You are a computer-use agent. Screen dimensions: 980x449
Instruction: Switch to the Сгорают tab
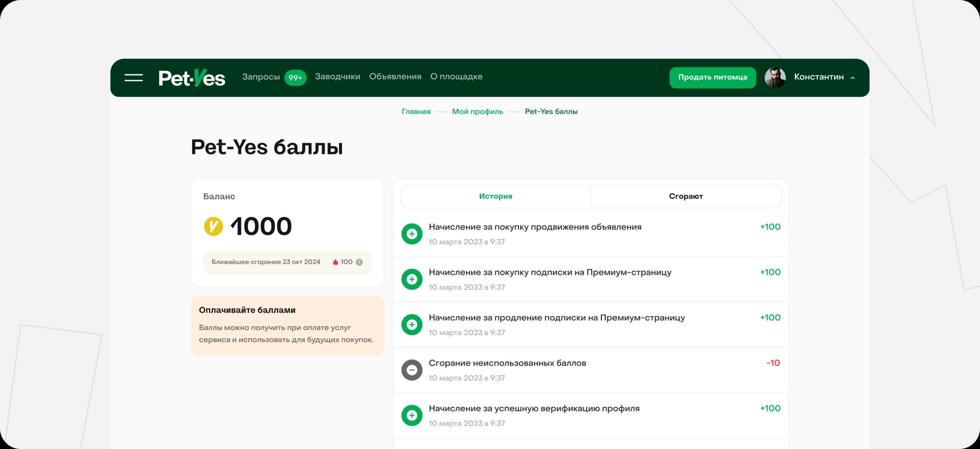(686, 196)
